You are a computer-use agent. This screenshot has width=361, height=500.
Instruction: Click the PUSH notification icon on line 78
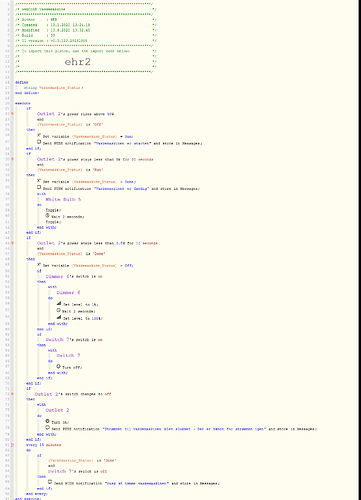[x=47, y=428]
